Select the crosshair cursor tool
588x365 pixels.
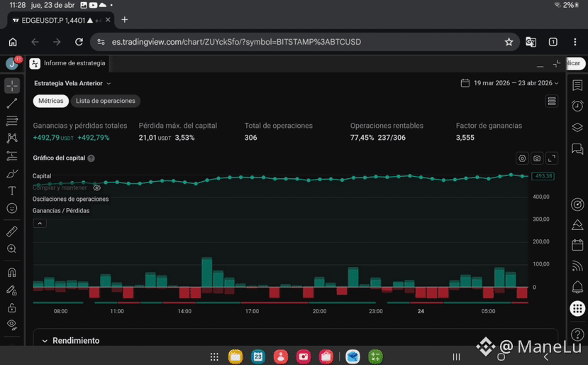[x=12, y=86]
